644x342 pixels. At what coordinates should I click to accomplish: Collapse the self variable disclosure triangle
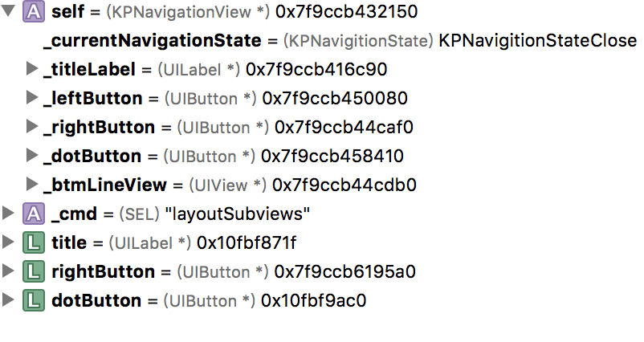click(8, 10)
